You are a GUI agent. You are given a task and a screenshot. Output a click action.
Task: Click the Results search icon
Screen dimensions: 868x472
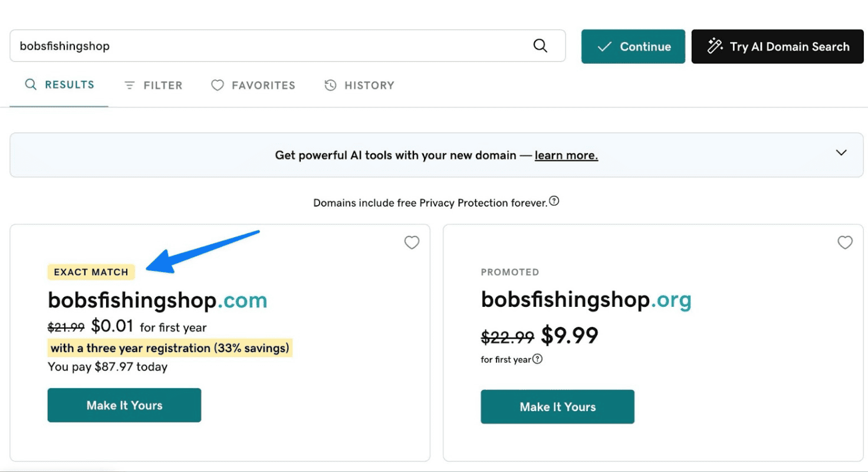[31, 84]
